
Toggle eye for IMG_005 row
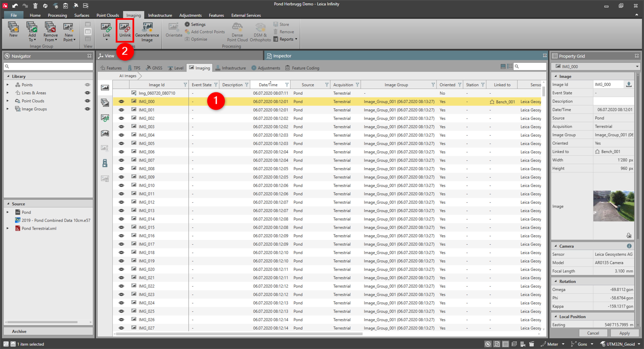tap(121, 143)
